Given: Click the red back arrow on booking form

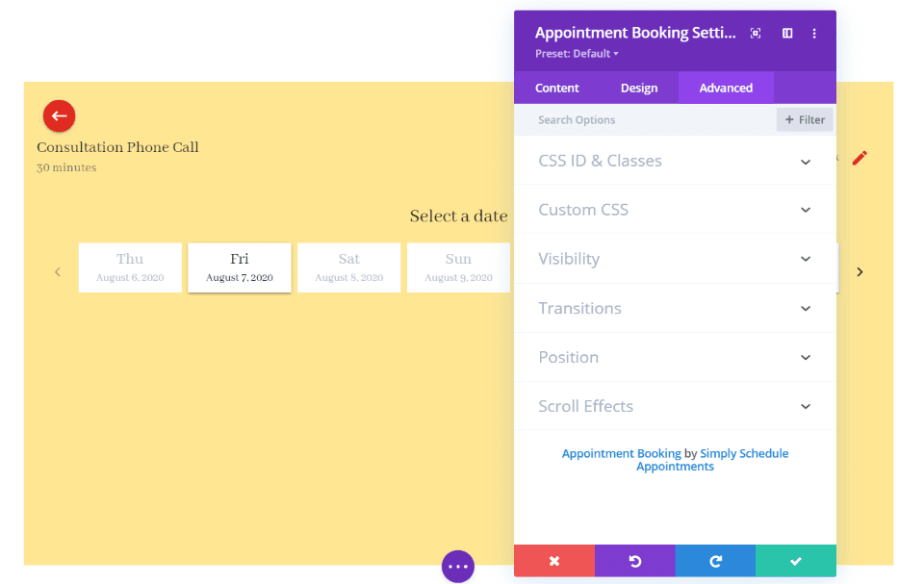Looking at the screenshot, I should [59, 115].
